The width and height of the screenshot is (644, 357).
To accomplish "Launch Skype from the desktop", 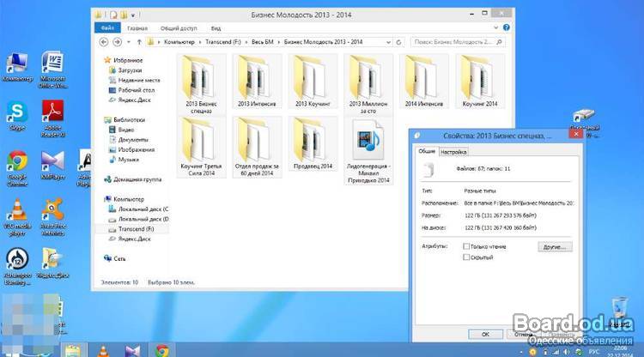I will coord(16,112).
